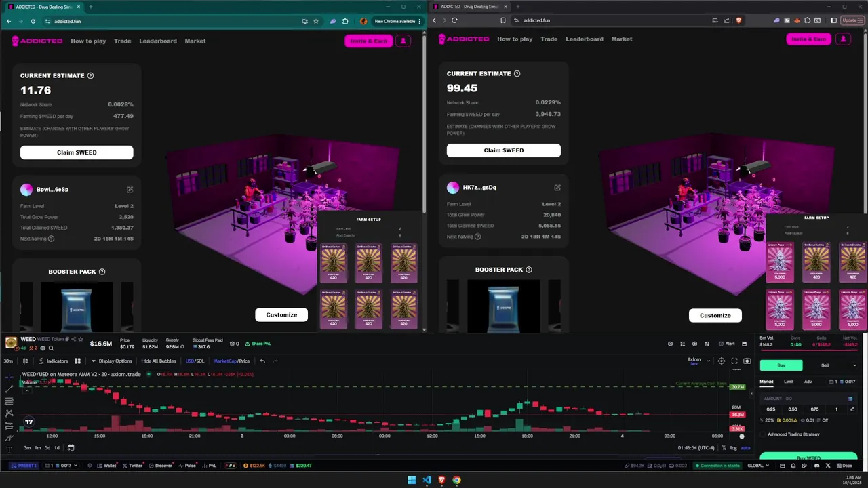The width and height of the screenshot is (868, 488).
Task: Take chart snapshot camera icon
Action: coord(747,361)
